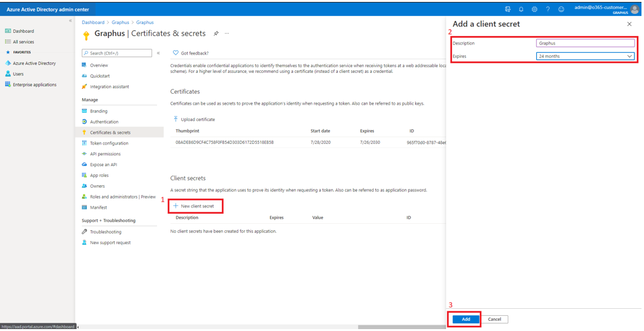Open the admin account avatar

635,9
